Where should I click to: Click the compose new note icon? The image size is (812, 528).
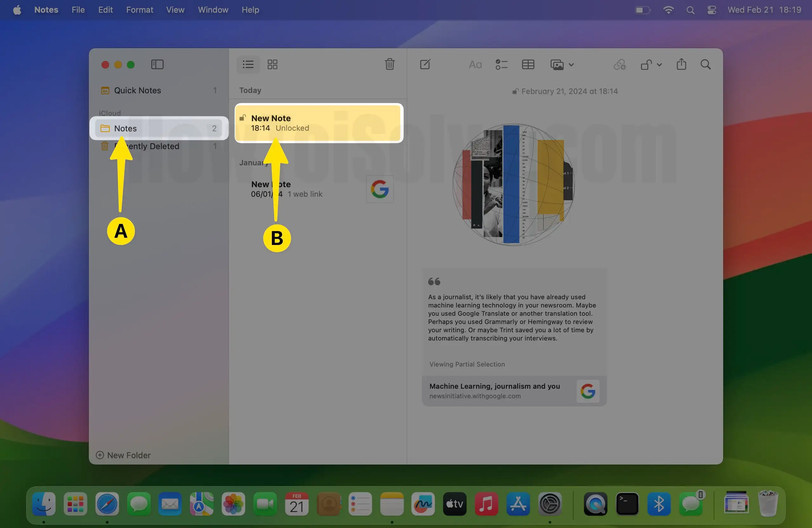point(425,64)
